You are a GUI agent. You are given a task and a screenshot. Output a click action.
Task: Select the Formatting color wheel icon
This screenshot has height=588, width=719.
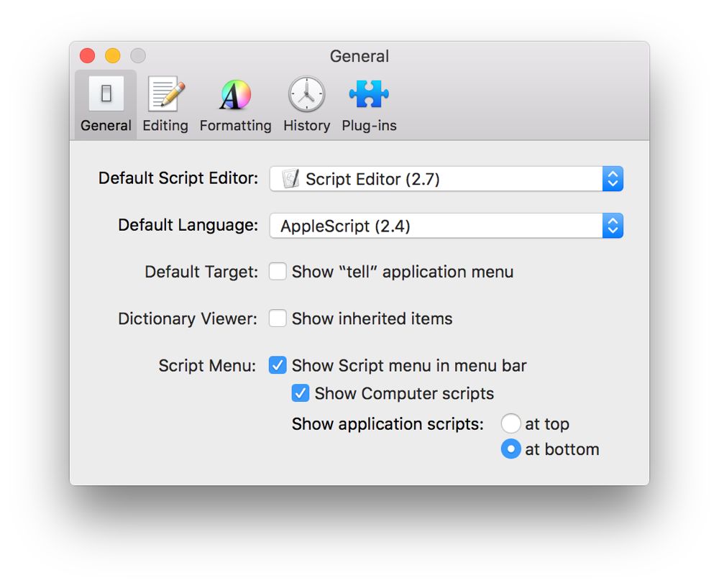[235, 94]
